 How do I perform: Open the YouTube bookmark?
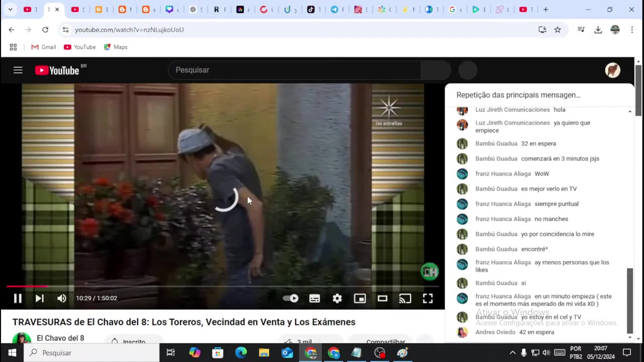pos(79,47)
